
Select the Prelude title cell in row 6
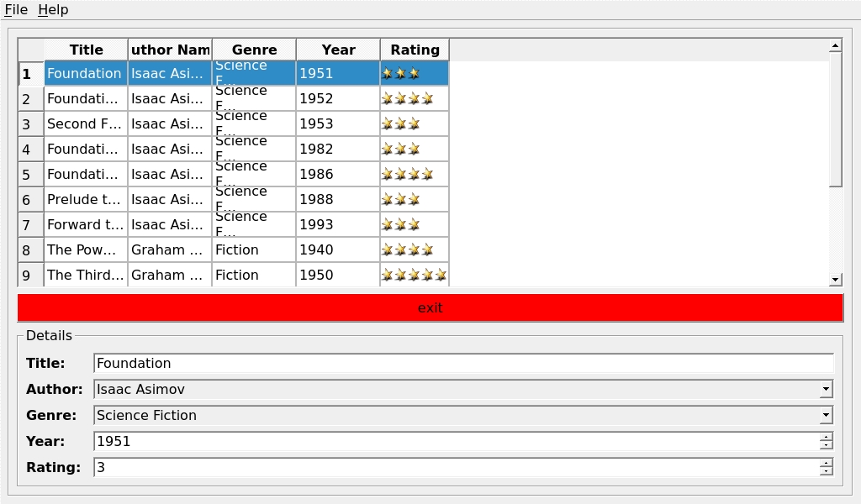point(87,200)
